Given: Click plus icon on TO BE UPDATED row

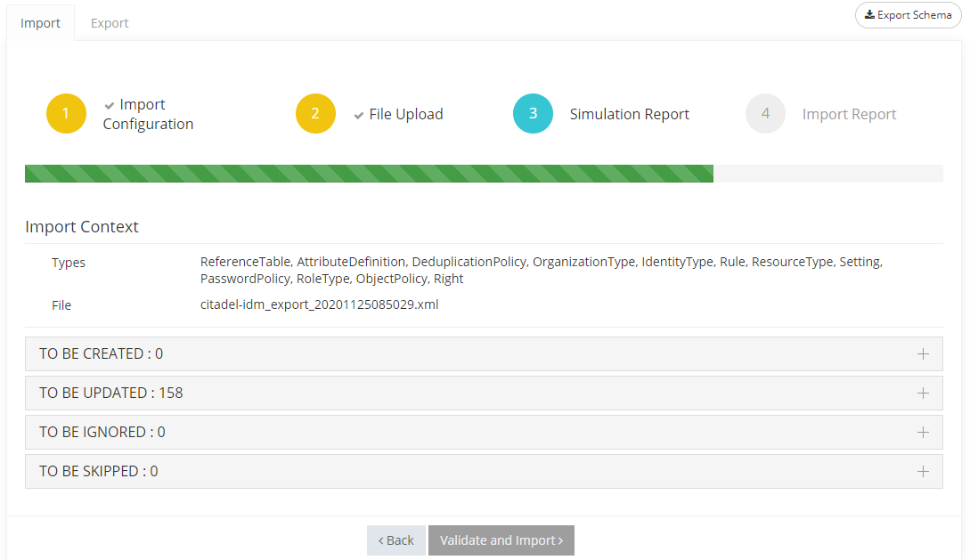Looking at the screenshot, I should point(923,394).
